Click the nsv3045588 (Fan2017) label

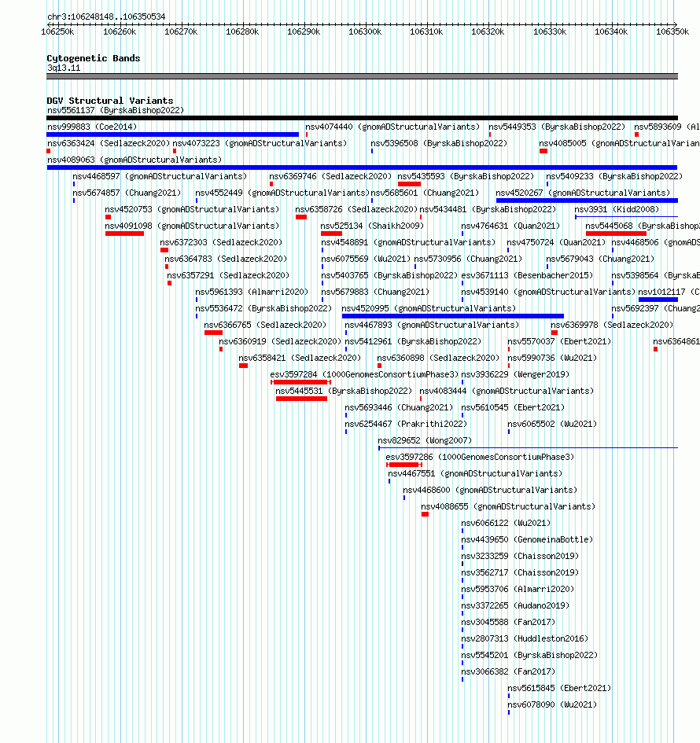(x=508, y=622)
